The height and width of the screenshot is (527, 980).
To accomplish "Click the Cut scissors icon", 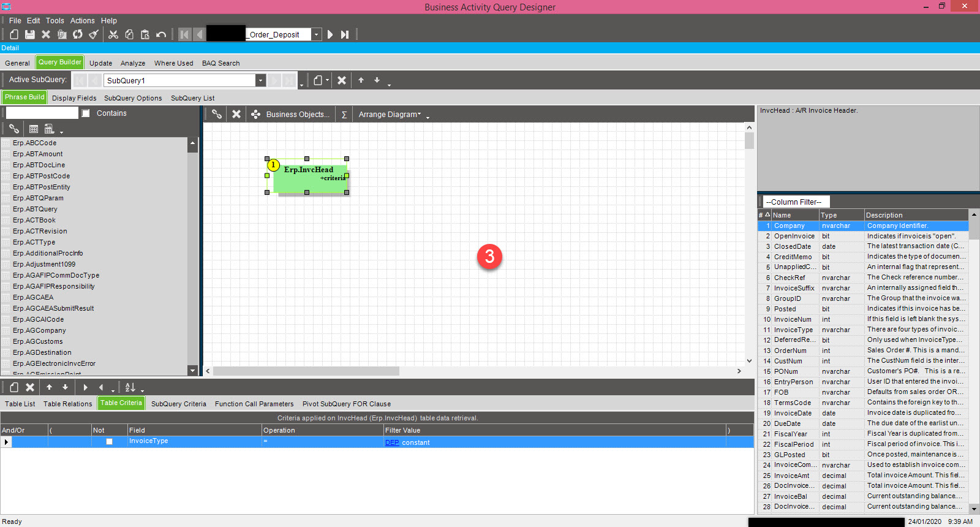I will (113, 34).
